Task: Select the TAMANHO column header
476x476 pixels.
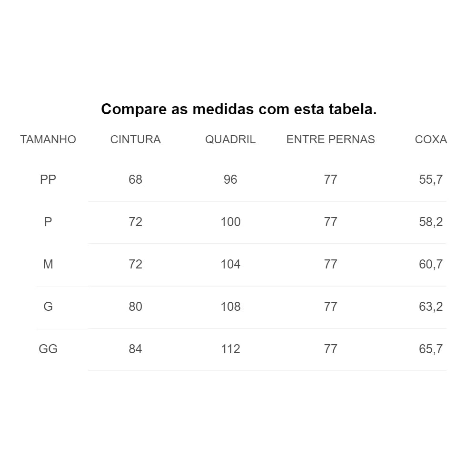Action: [x=48, y=139]
